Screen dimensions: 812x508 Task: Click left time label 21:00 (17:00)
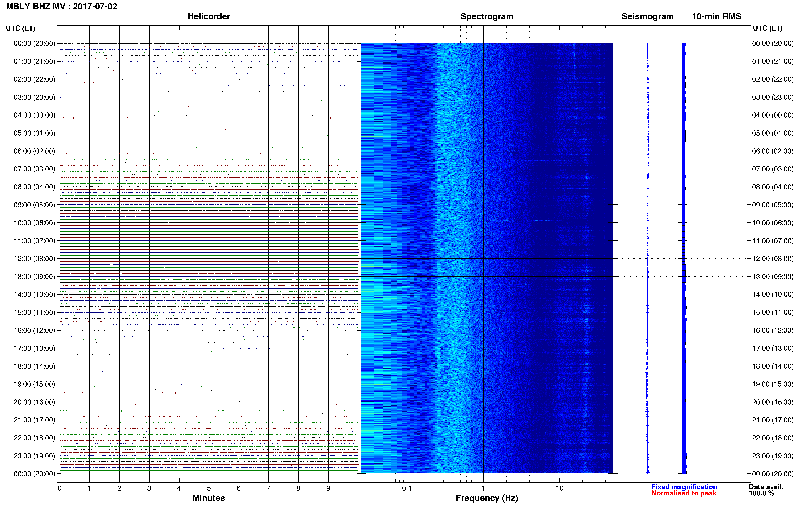point(34,420)
